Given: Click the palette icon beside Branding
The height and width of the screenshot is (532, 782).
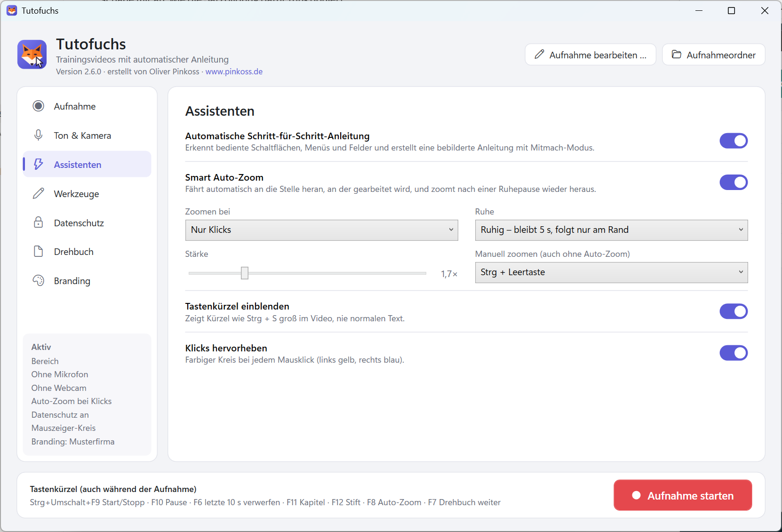Looking at the screenshot, I should [x=39, y=281].
